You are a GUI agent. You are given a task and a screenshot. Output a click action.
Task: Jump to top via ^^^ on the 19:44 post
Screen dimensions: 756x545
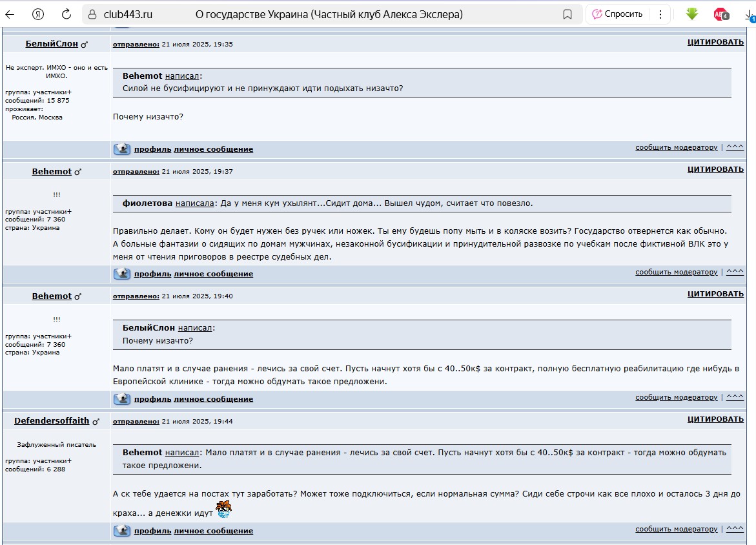pyautogui.click(x=735, y=529)
